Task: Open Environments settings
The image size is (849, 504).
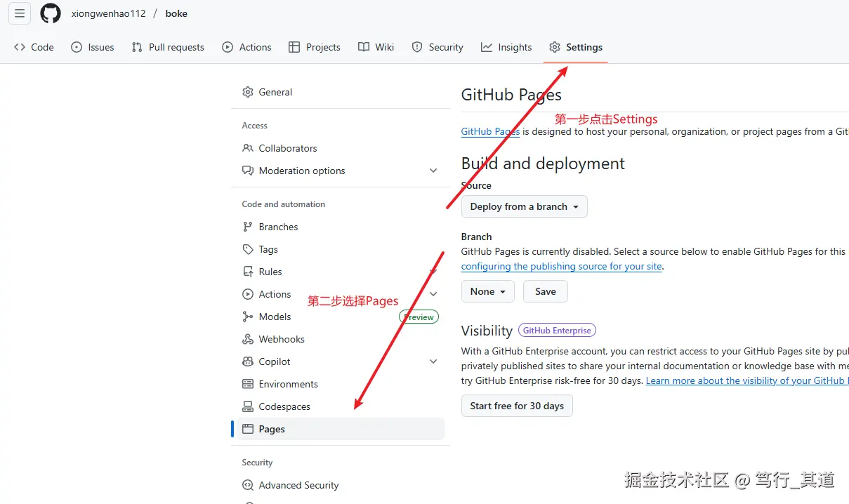Action: [341, 384]
